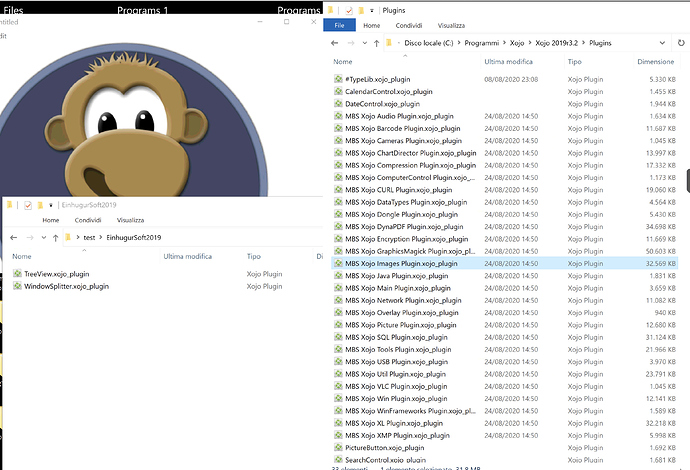This screenshot has width=690, height=470.
Task: Open the Visualizza tab in Plugins window
Action: tap(451, 26)
